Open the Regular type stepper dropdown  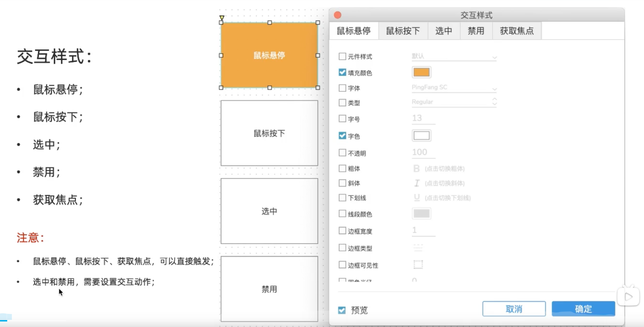[454, 102]
